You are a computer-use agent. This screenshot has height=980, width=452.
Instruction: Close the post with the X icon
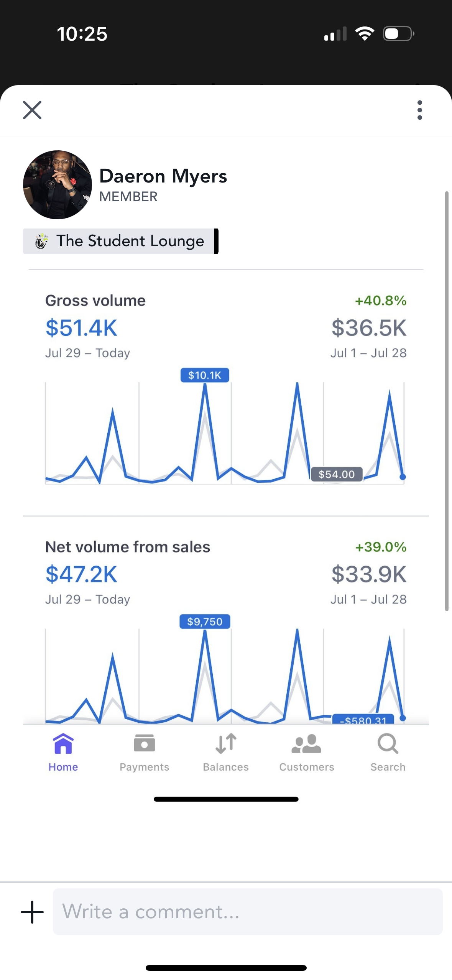32,110
